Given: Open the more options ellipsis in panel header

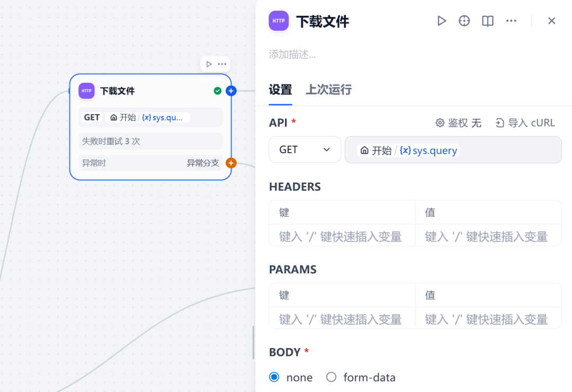Looking at the screenshot, I should (x=511, y=21).
